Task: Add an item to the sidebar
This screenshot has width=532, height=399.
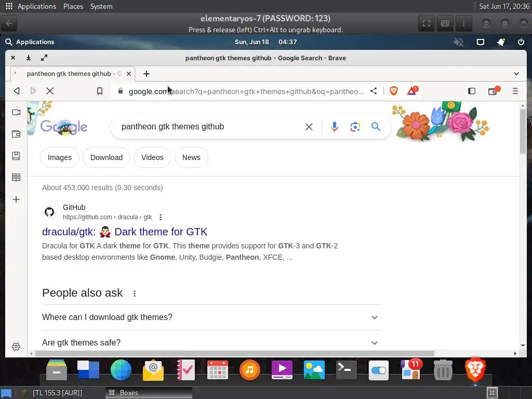Action: pyautogui.click(x=16, y=199)
